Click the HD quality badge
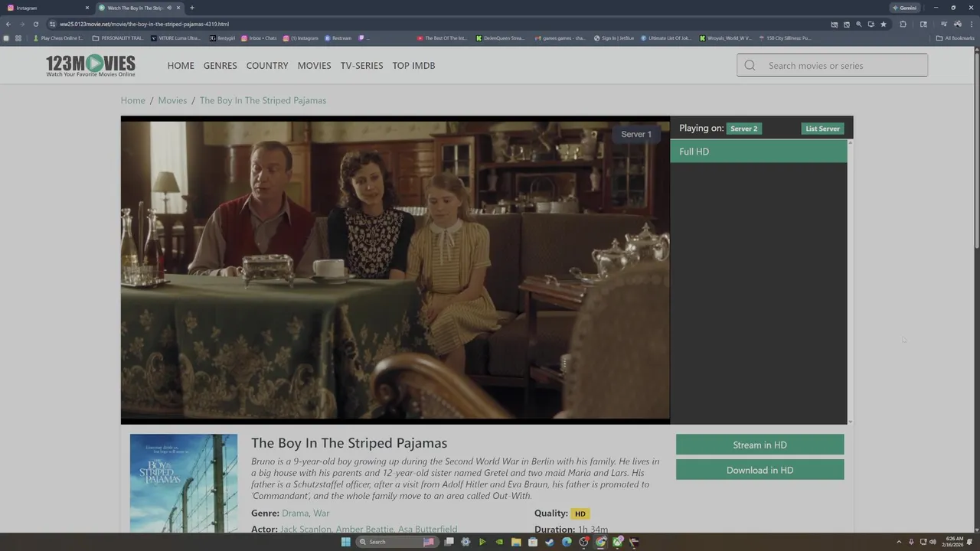This screenshot has width=980, height=551. coord(580,514)
